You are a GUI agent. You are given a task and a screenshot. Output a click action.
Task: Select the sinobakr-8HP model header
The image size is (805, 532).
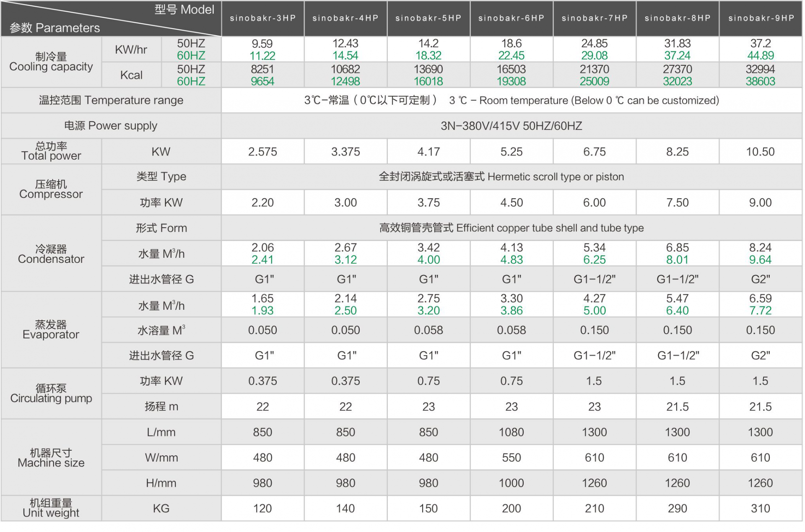(678, 18)
